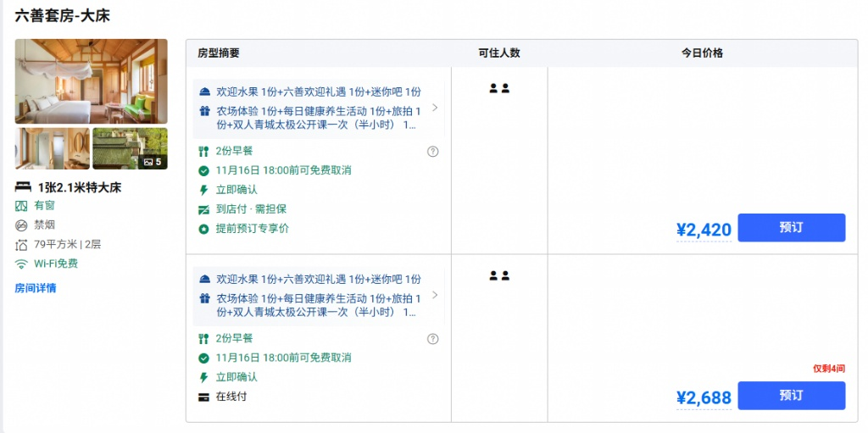868x433 pixels.
Task: Open the main bedroom photo
Action: click(92, 81)
